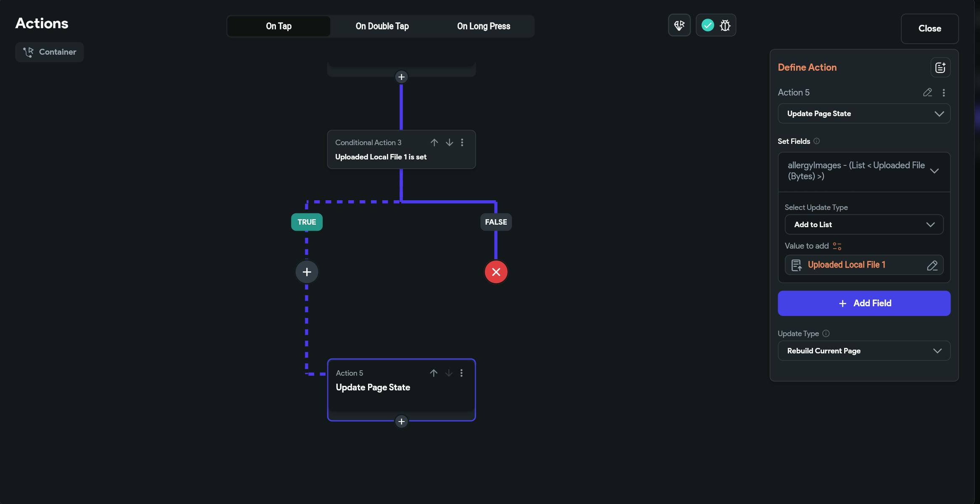This screenshot has width=980, height=504.
Task: Move Conditional Action 3 down with arrow
Action: point(449,143)
